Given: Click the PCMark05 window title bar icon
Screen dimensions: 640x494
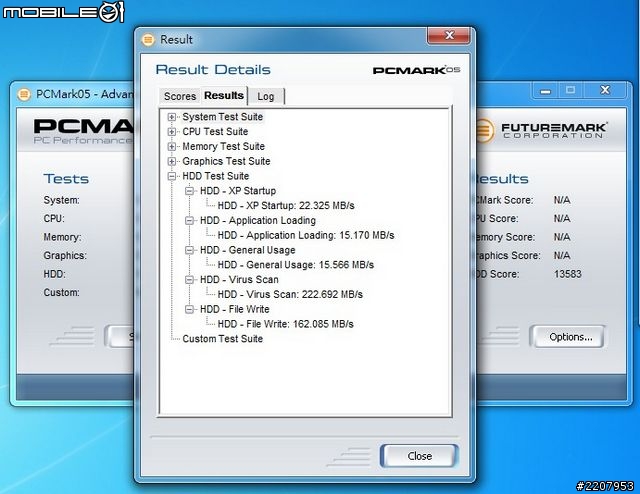Looking at the screenshot, I should coord(24,94).
